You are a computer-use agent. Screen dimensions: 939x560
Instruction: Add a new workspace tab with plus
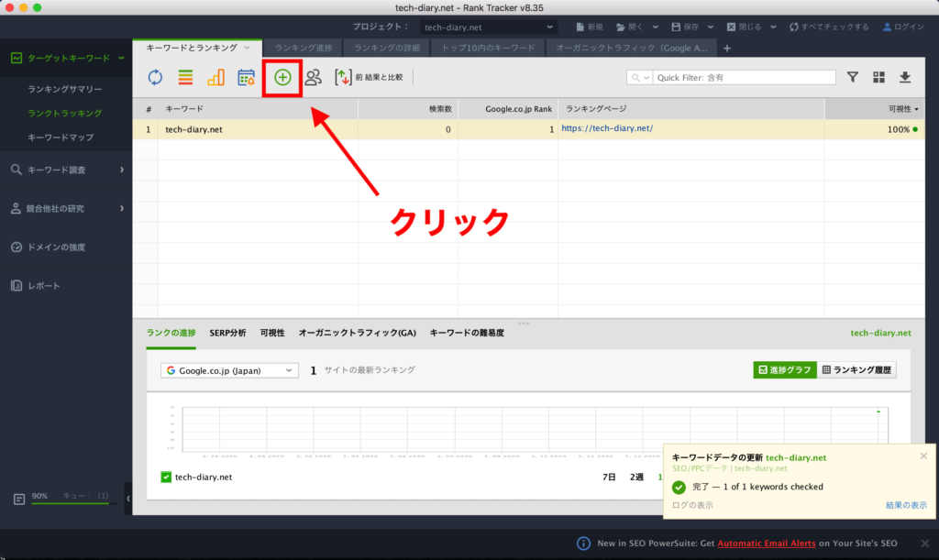(727, 49)
